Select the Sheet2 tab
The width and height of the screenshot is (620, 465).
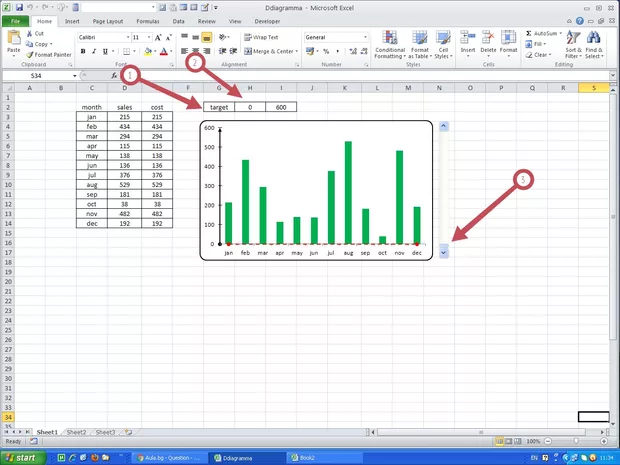point(76,432)
